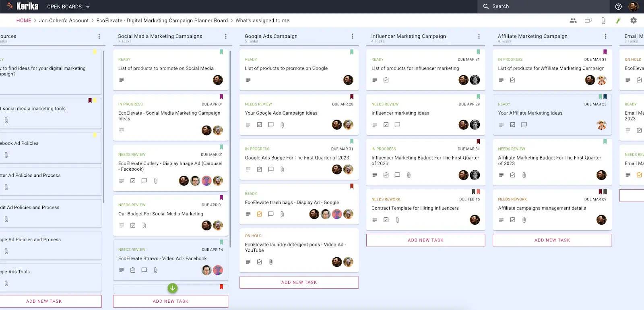The width and height of the screenshot is (644, 310).
Task: Open chat icon on EcoElevate Cutlery card
Action: pyautogui.click(x=144, y=181)
